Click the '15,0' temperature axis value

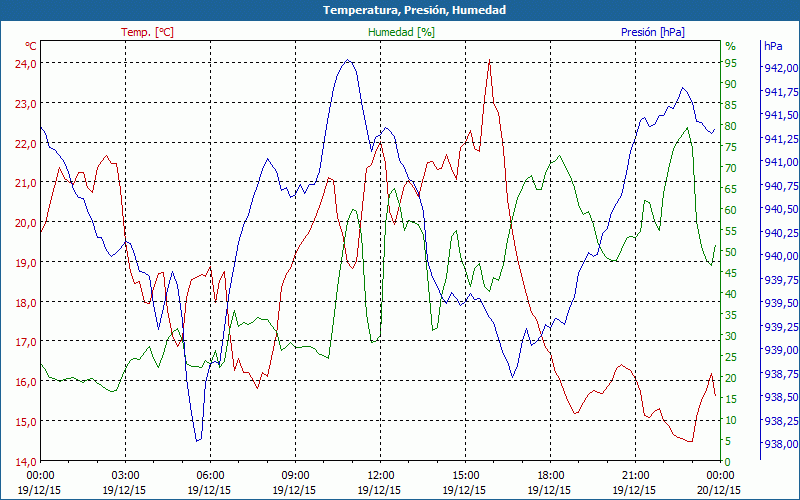point(26,422)
